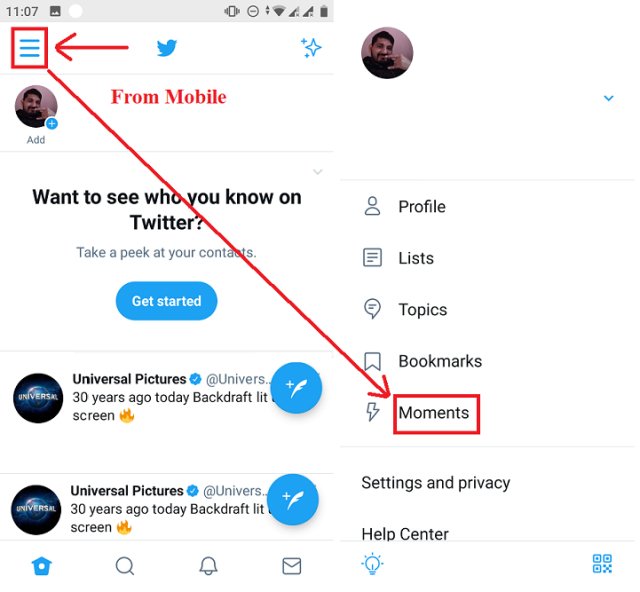Expand the contacts prompt options chevron
The image size is (640, 592).
tap(318, 172)
